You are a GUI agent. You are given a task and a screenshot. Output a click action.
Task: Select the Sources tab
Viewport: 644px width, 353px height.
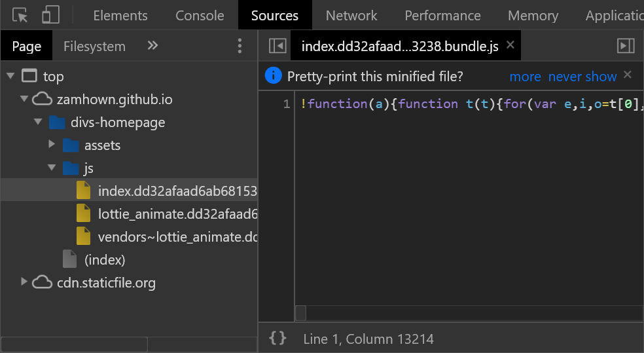pyautogui.click(x=275, y=16)
